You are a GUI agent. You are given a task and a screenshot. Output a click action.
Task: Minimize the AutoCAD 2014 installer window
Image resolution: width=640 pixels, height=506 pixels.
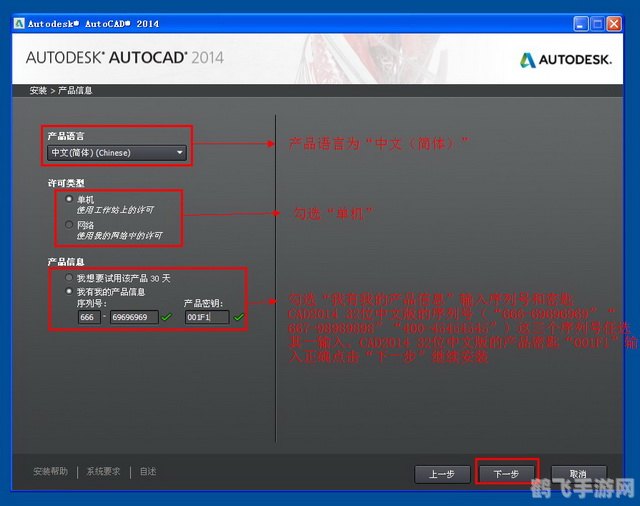(581, 24)
